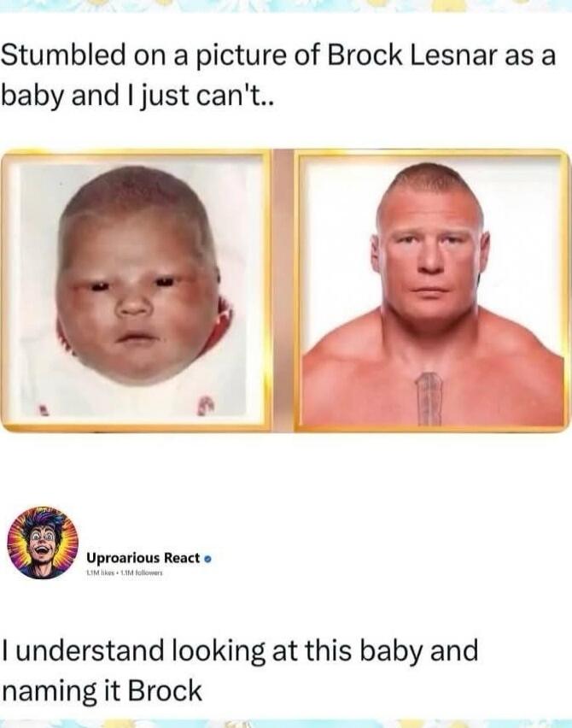Open the baby photo in left frame
Image resolution: width=572 pixels, height=728 pixels.
coord(136,291)
